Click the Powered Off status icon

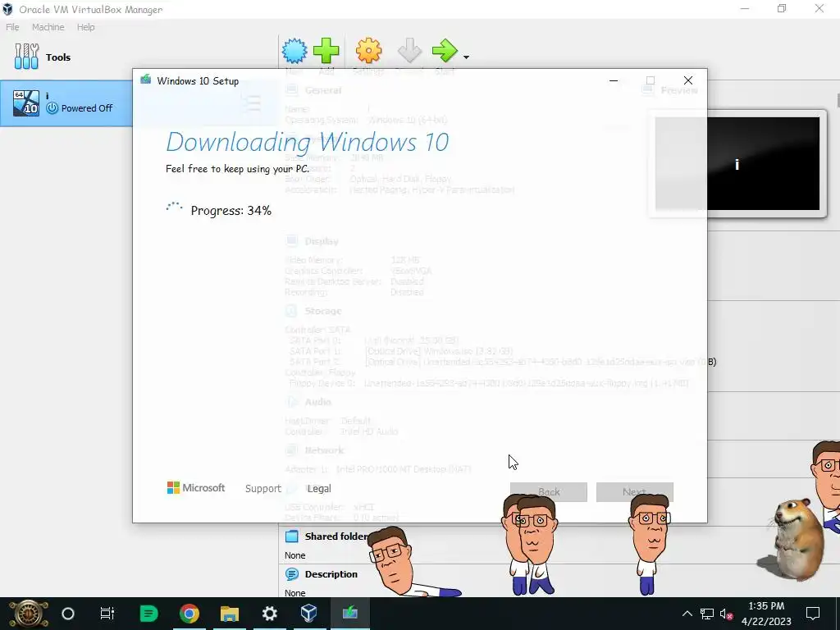pos(52,108)
